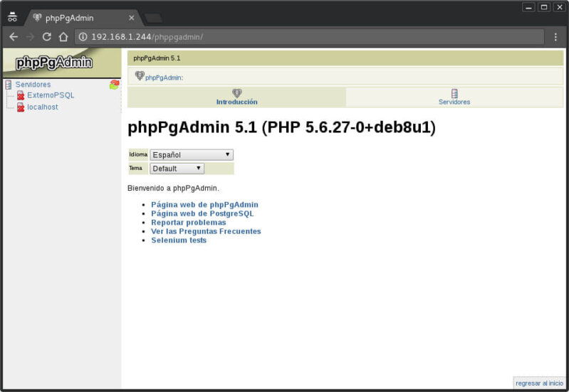Open Página web de phpPgAdmin link
Image resolution: width=569 pixels, height=392 pixels.
pyautogui.click(x=204, y=204)
